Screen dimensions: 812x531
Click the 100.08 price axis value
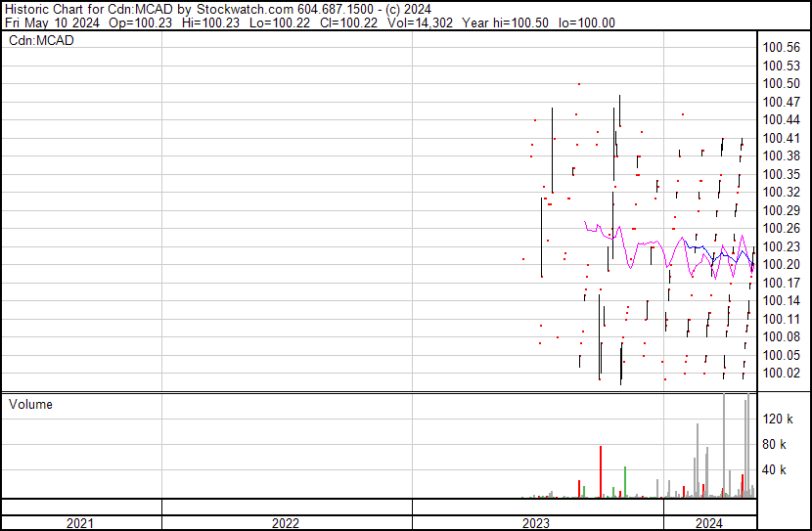782,337
